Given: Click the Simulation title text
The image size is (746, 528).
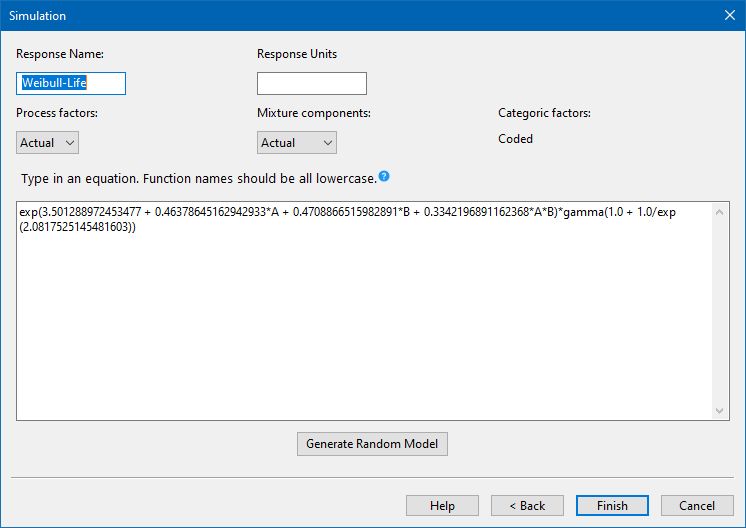Looking at the screenshot, I should 38,16.
